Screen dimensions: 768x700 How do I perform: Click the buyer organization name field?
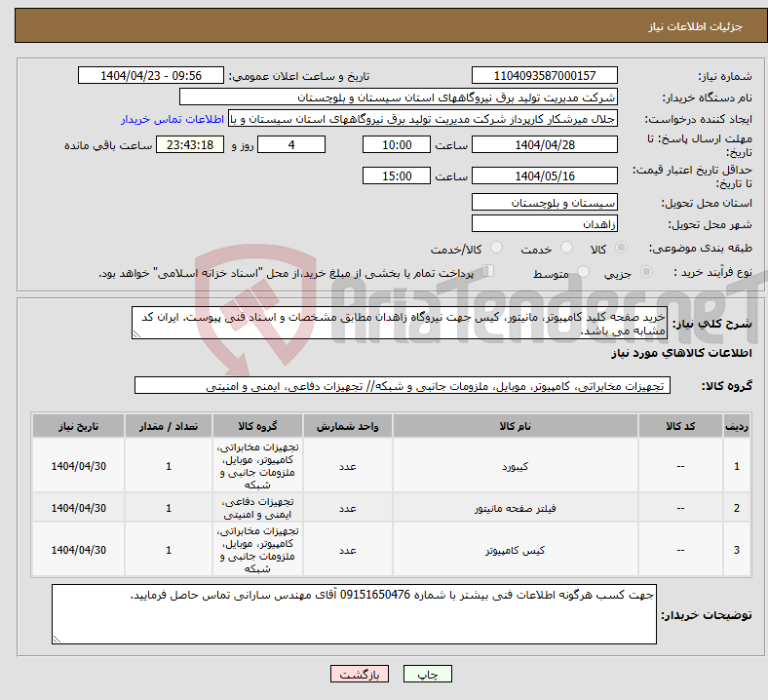pyautogui.click(x=399, y=97)
